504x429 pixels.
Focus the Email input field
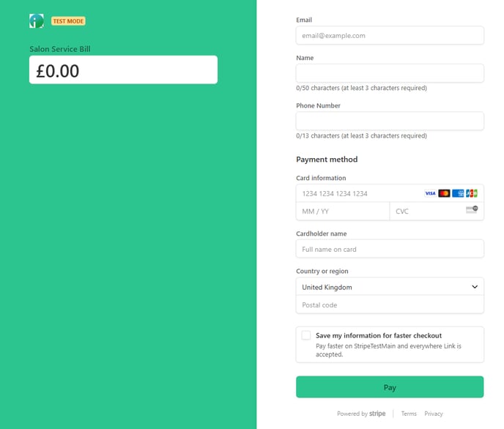click(x=390, y=35)
